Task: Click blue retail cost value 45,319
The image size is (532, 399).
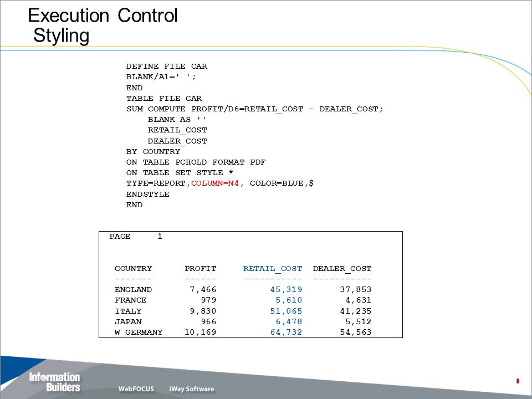Action: tap(286, 289)
